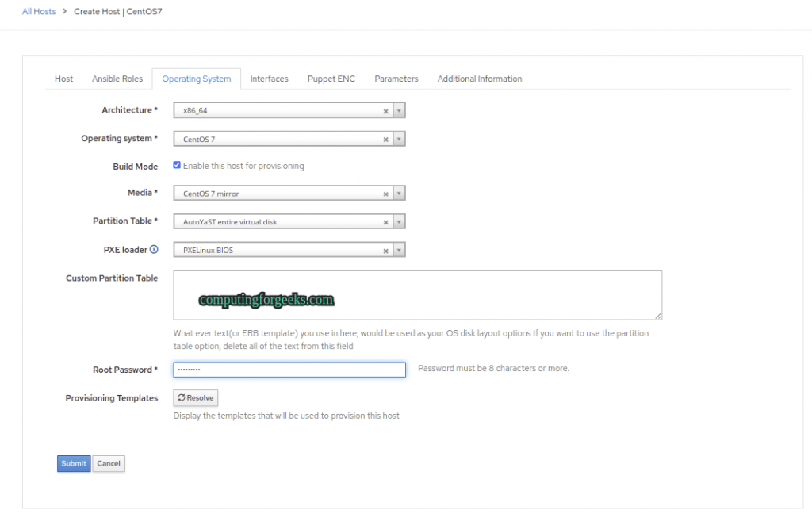Image resolution: width=812 pixels, height=518 pixels.
Task: Clear the PXELinux BIOS loader selection
Action: click(385, 249)
